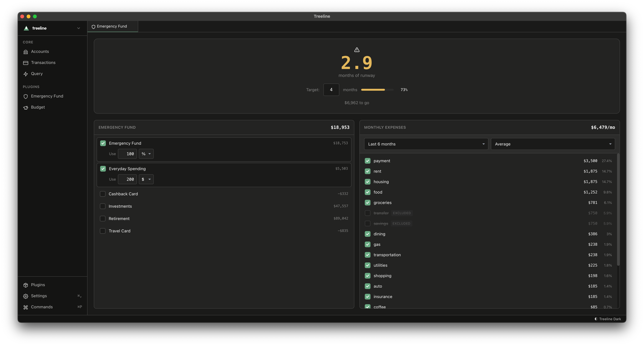Click the target months input field
The image size is (644, 346).
pyautogui.click(x=331, y=90)
